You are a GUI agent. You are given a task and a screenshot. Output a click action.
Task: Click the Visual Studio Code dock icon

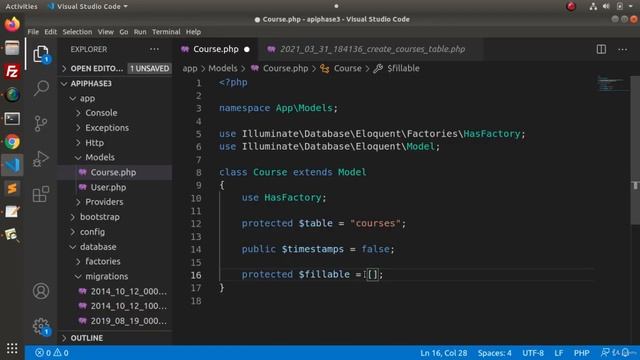tap(12, 165)
